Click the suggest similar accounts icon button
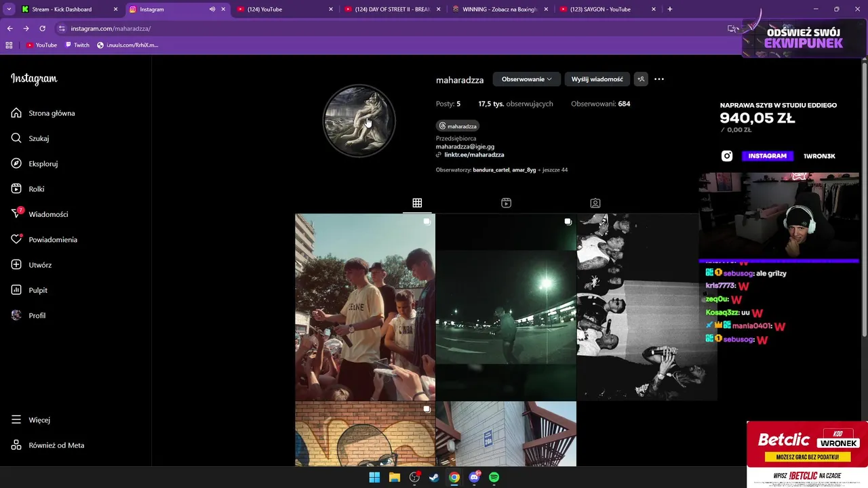868x488 pixels. click(641, 79)
